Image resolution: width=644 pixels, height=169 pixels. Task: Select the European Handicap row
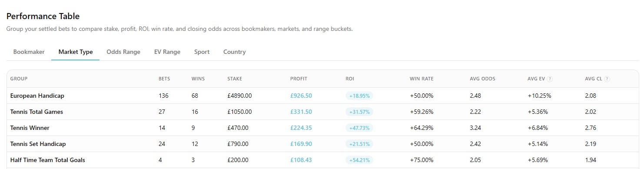point(322,96)
